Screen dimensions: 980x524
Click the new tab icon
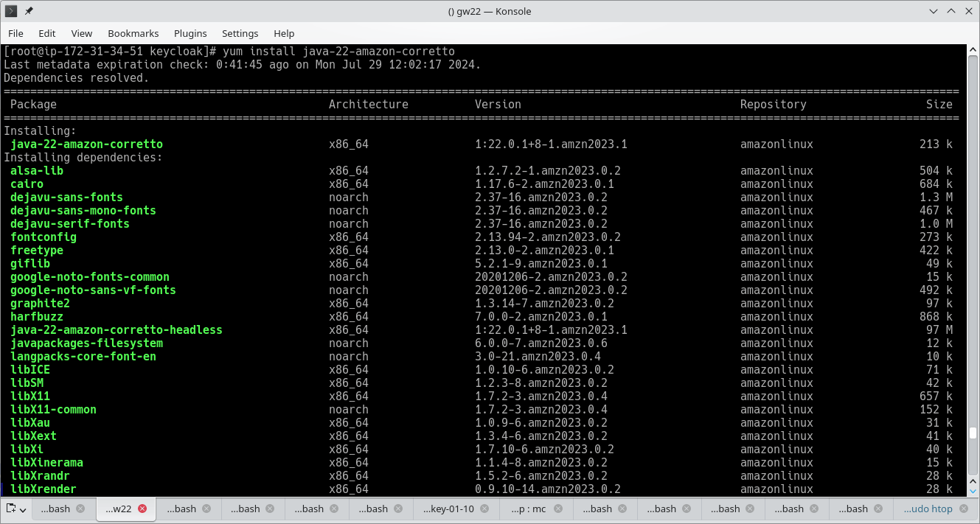[x=11, y=509]
